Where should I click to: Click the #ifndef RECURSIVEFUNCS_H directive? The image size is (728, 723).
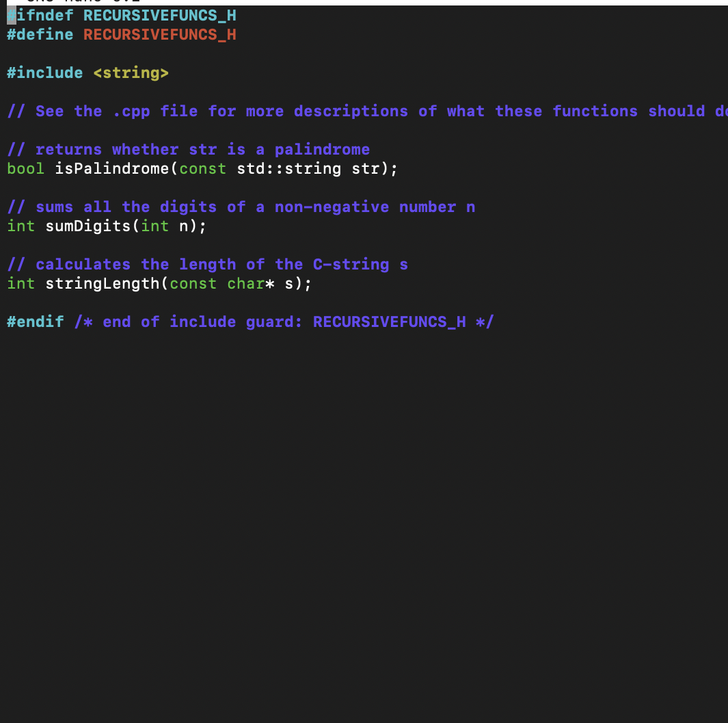click(122, 15)
